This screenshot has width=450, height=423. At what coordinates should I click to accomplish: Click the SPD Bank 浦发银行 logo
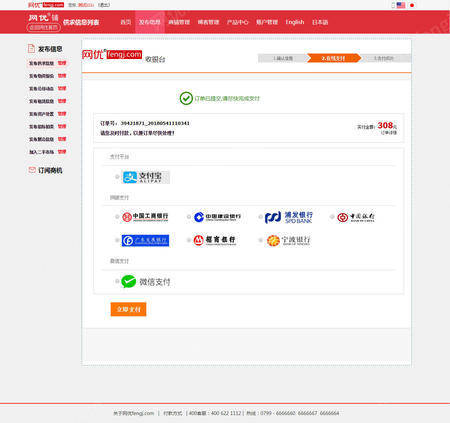(x=289, y=217)
